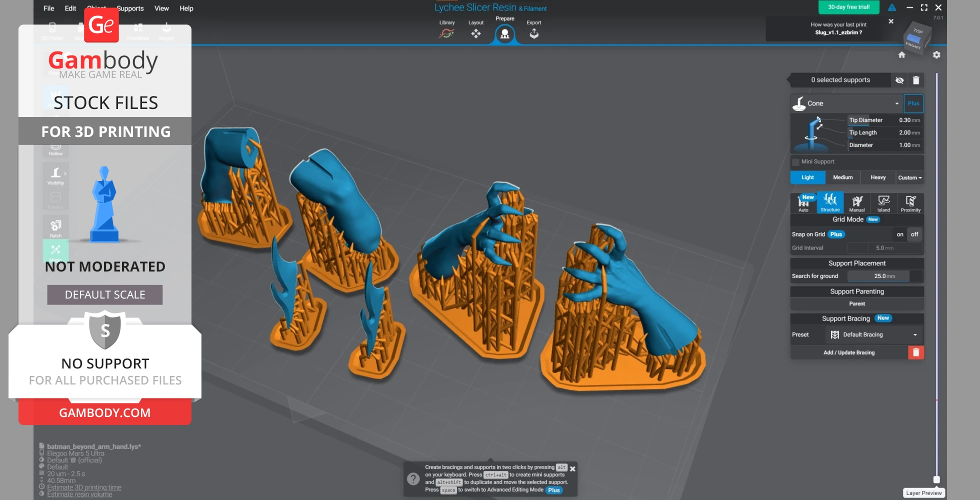Choose the Island supports tool
Image resolution: width=980 pixels, height=500 pixels.
[x=883, y=203]
